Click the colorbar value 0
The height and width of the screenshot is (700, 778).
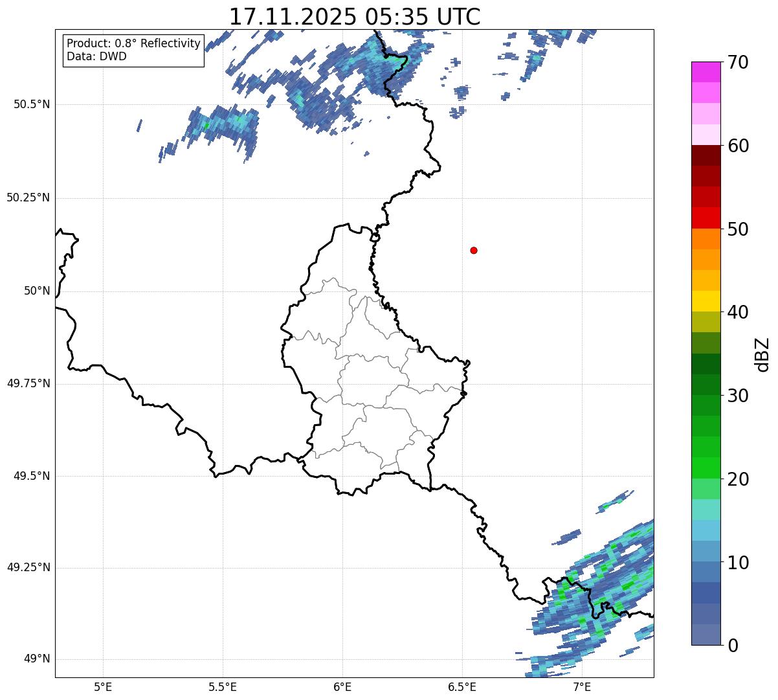point(733,646)
